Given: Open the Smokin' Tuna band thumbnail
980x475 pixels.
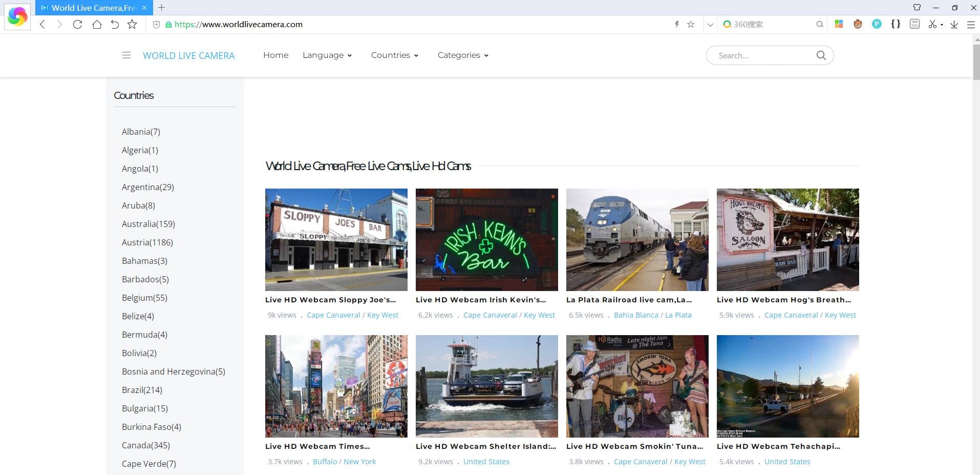Looking at the screenshot, I should (x=637, y=386).
